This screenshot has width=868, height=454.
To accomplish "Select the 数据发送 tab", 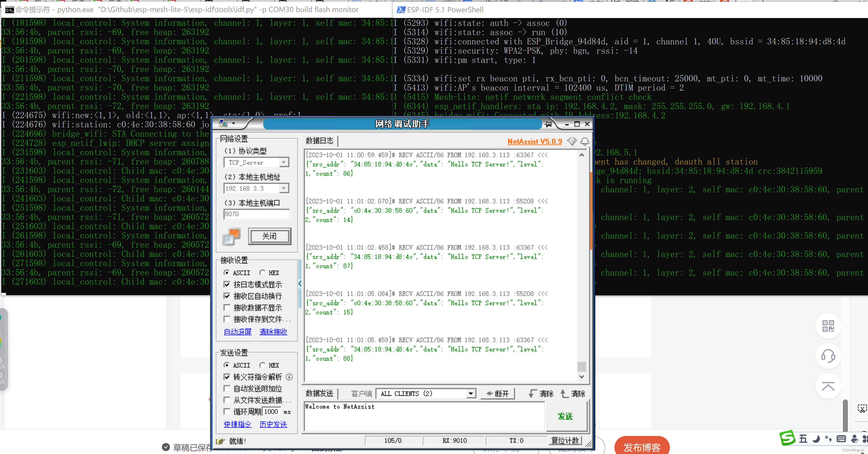I will pos(319,393).
